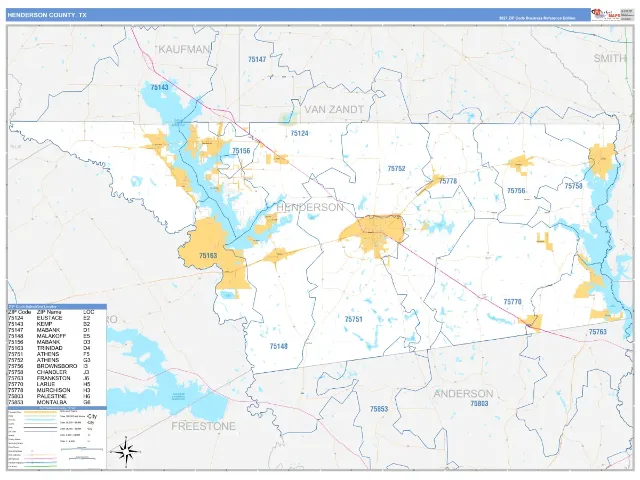
Task: Click the compass rose icon
Action: 126,452
